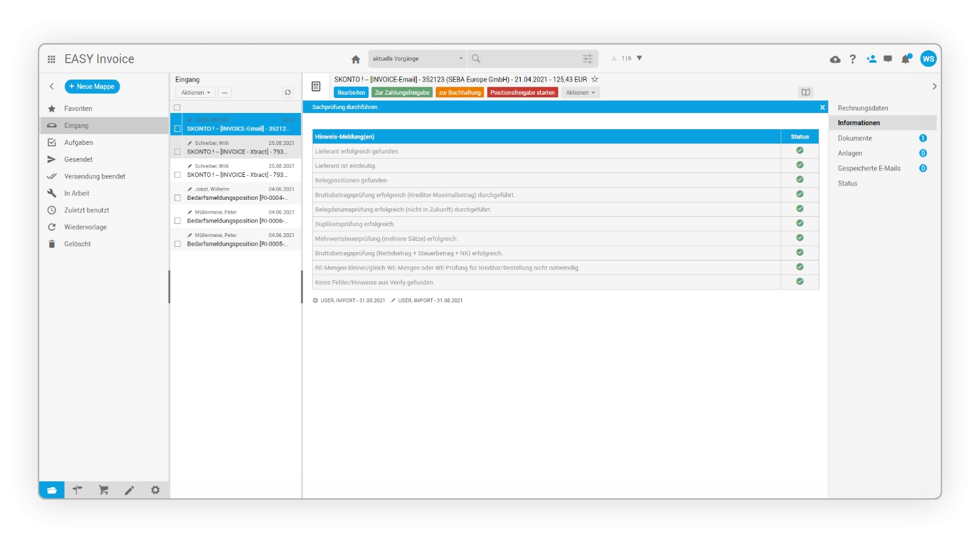Image resolution: width=980 pixels, height=544 pixels.
Task: Click the ellipsis button in Eingang toolbar
Action: pos(225,93)
